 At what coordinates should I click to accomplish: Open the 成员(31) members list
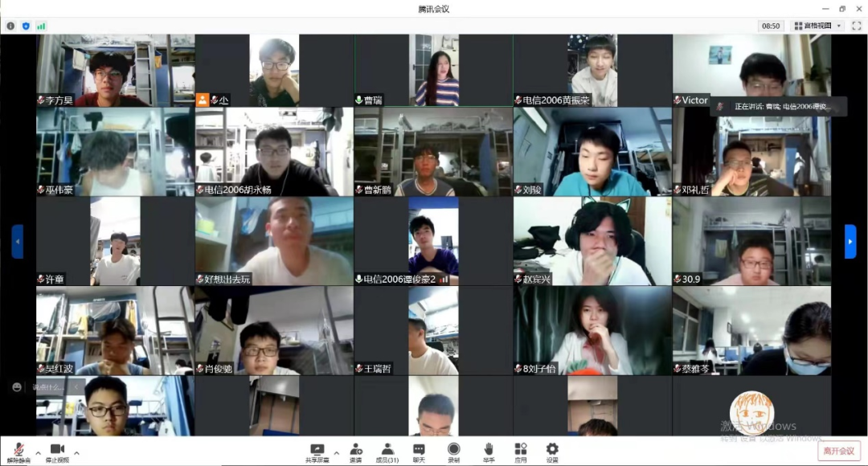(x=387, y=452)
